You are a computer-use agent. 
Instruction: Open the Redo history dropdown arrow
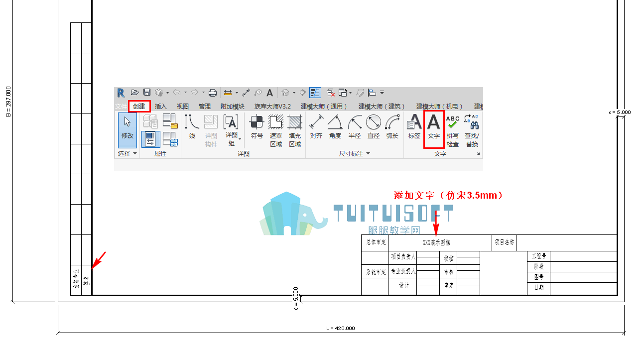pos(203,93)
